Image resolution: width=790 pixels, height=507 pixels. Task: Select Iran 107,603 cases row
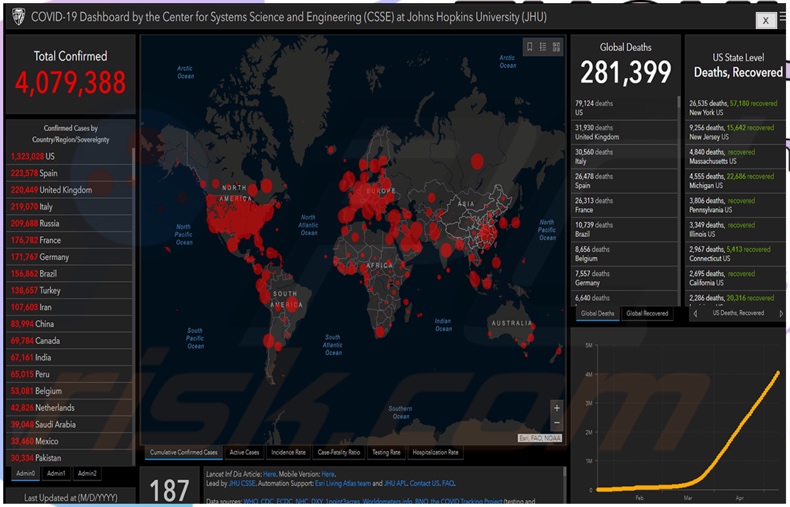70,307
